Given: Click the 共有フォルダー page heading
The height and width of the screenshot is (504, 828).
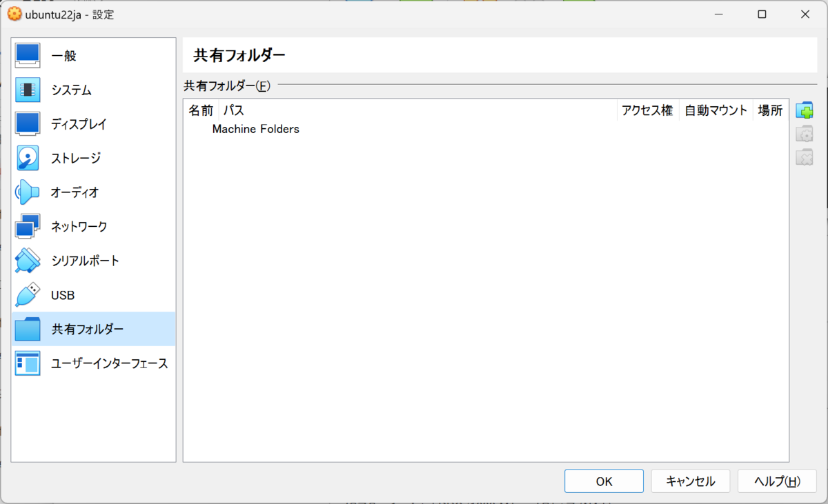Looking at the screenshot, I should (239, 56).
